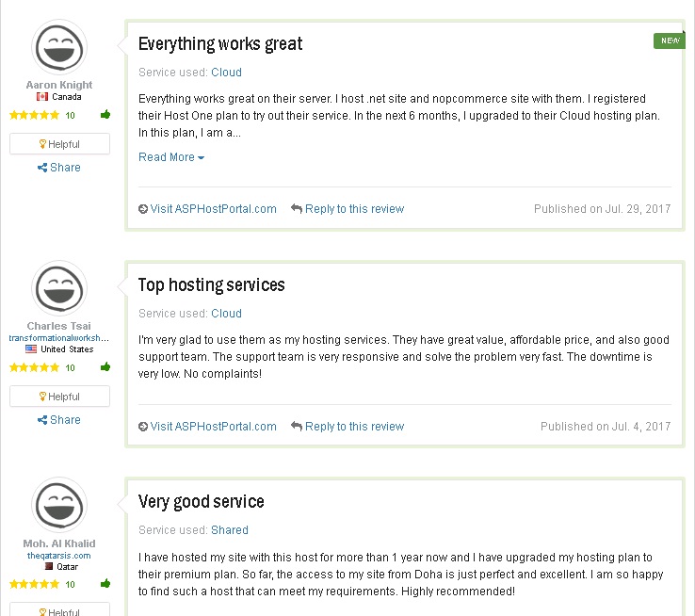695x616 pixels.
Task: Click the thumbs-up icon under Aaron Knight
Action: pos(105,115)
